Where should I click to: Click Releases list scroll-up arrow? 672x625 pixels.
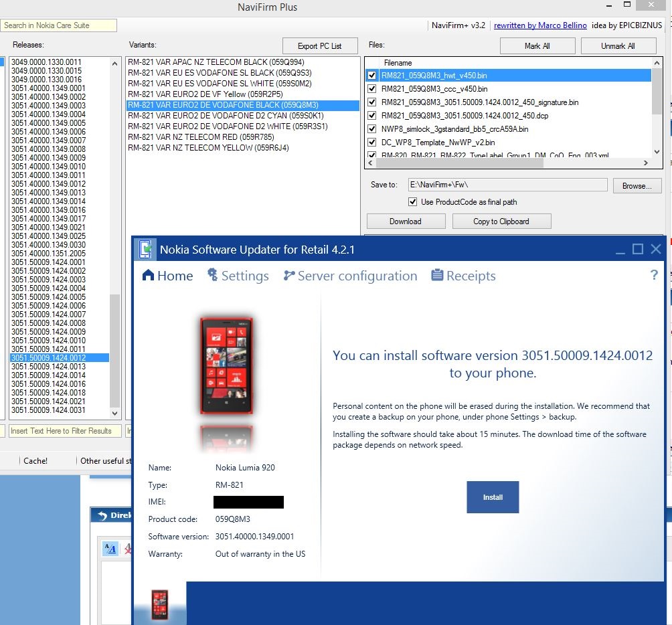click(x=114, y=64)
